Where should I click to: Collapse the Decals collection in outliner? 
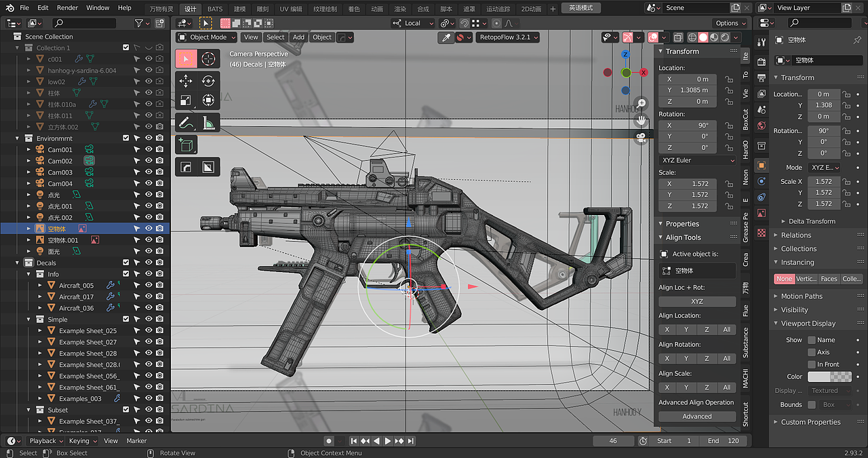(18, 263)
